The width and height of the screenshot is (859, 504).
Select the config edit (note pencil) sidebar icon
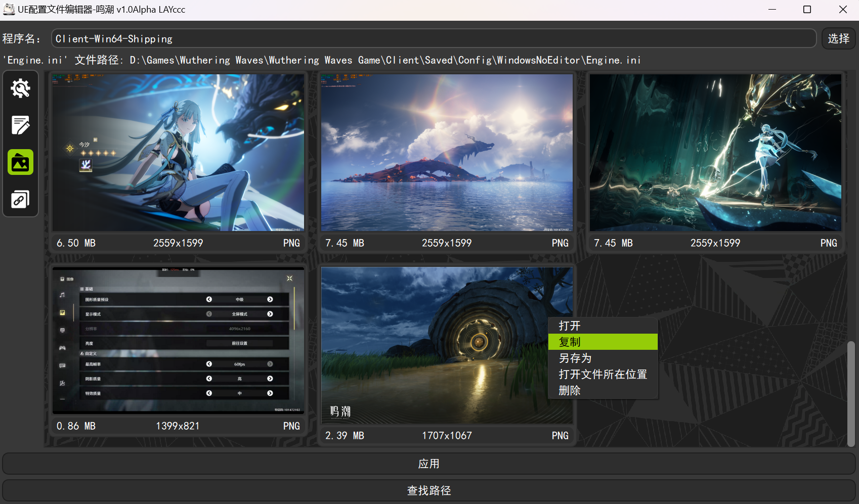20,125
